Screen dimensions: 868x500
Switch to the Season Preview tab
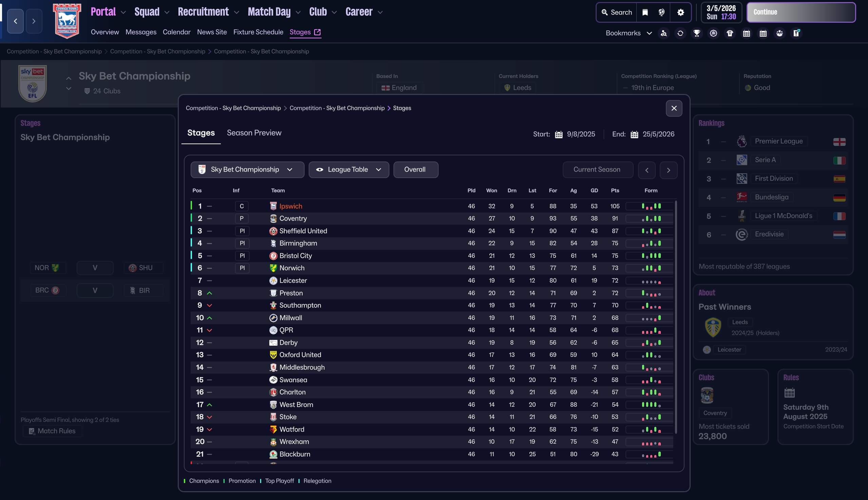(254, 133)
